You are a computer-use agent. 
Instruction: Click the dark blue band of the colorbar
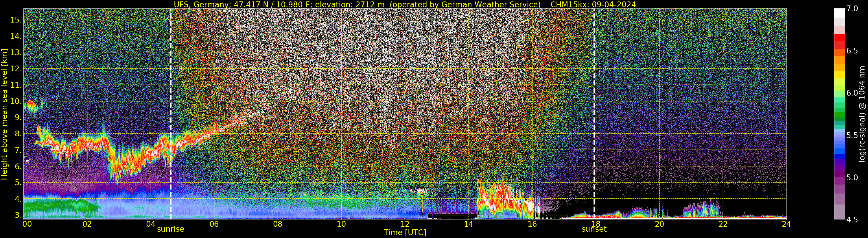(x=839, y=156)
